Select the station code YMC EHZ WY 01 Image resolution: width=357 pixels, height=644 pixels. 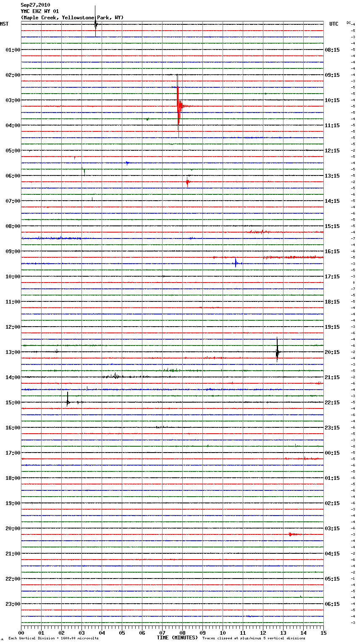(x=40, y=11)
